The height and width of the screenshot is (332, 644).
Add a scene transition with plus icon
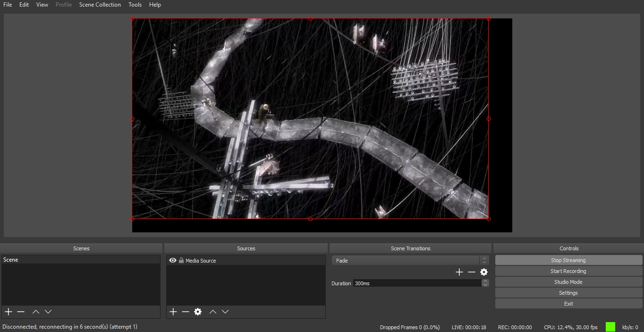pos(459,272)
